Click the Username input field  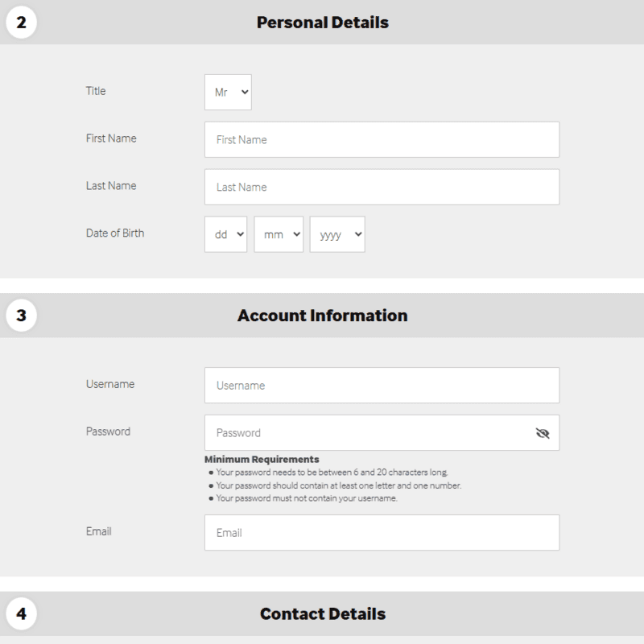[382, 385]
